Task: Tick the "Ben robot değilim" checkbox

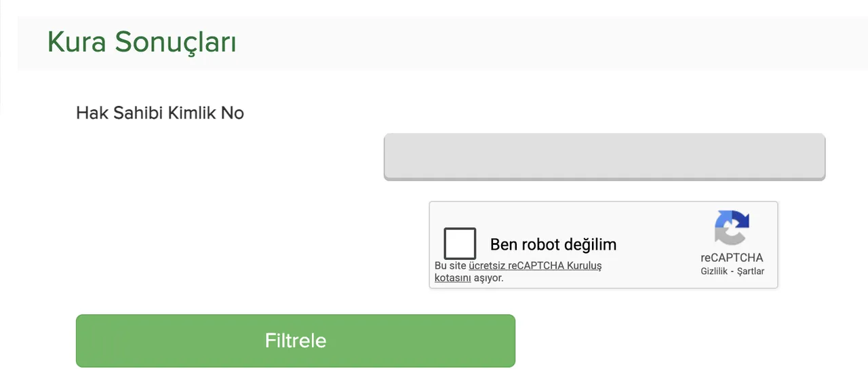Action: tap(460, 244)
